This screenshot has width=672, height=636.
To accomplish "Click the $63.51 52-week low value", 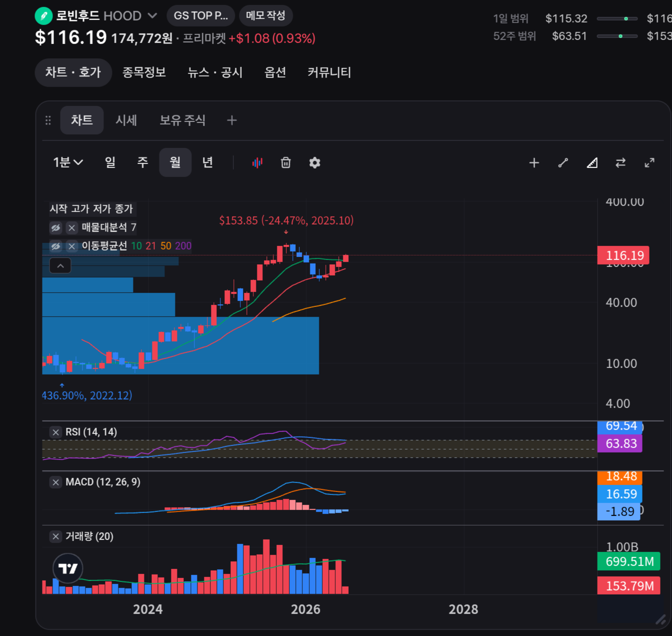I will click(570, 36).
